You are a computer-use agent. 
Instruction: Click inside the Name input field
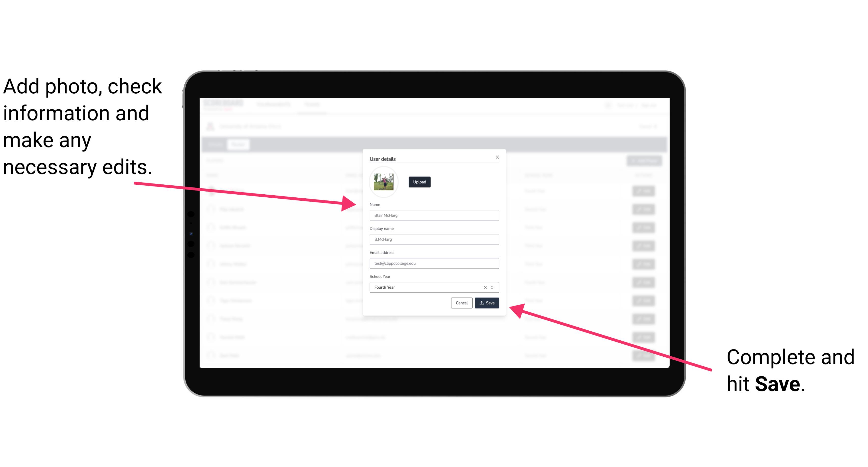(x=433, y=215)
